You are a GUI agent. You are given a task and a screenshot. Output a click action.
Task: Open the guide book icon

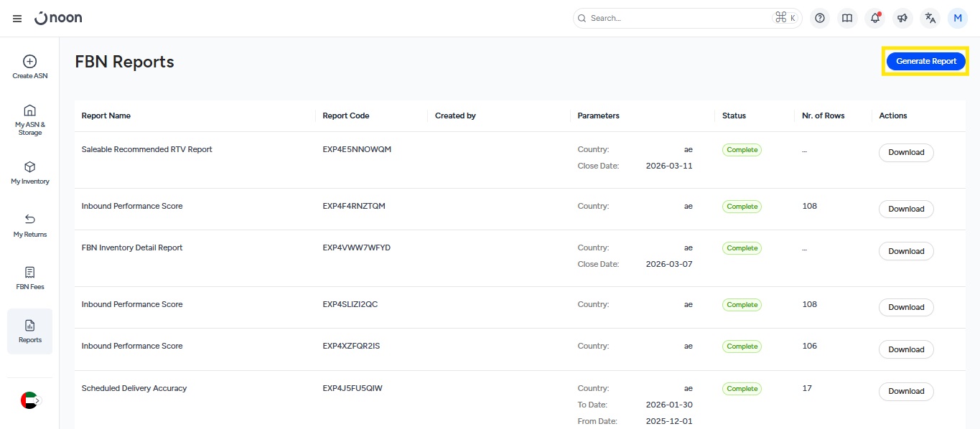coord(847,19)
